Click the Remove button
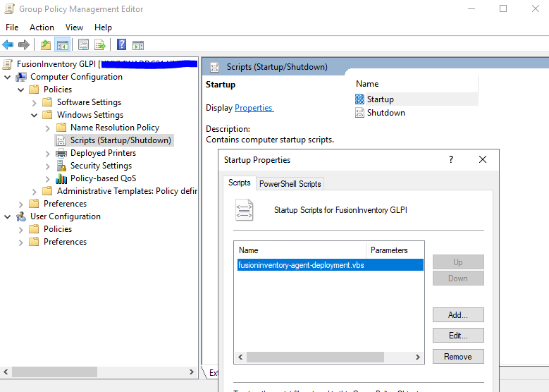Viewport: 549px width, 392px height. click(458, 357)
